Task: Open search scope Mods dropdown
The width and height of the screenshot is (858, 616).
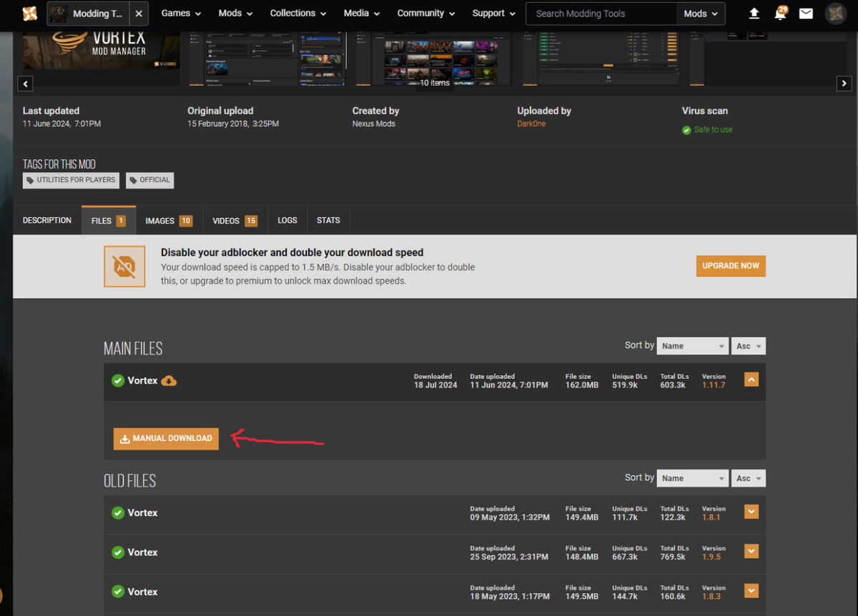Action: [701, 14]
